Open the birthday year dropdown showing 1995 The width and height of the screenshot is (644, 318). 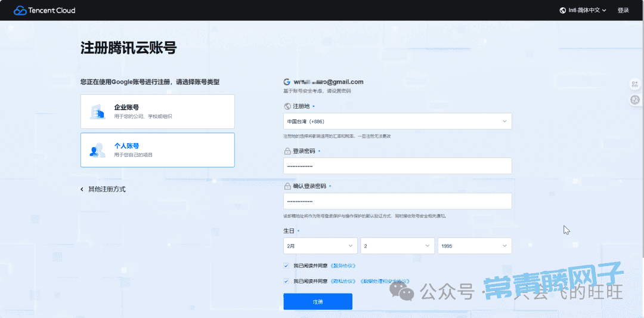tap(475, 246)
